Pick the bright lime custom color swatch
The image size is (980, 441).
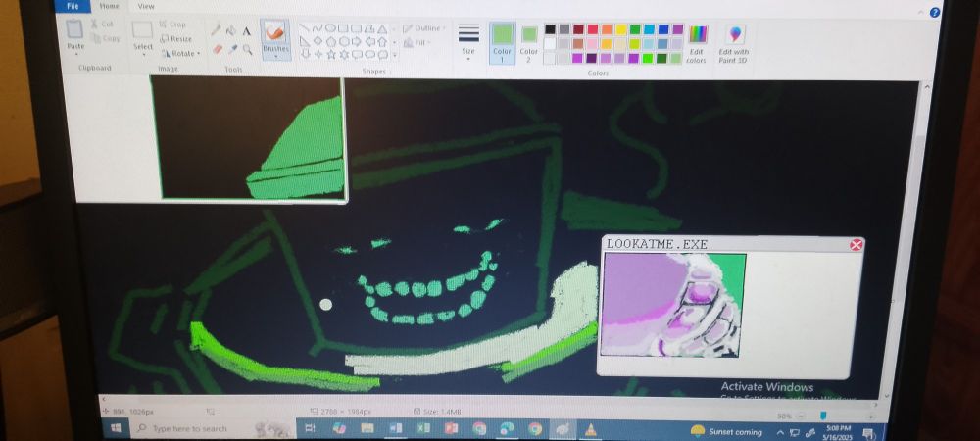click(648, 58)
